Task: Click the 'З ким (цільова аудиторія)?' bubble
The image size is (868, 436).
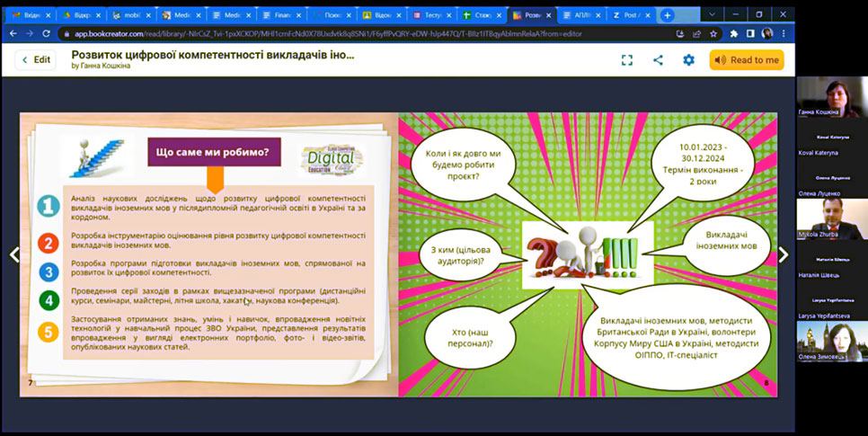Action: coord(461,255)
